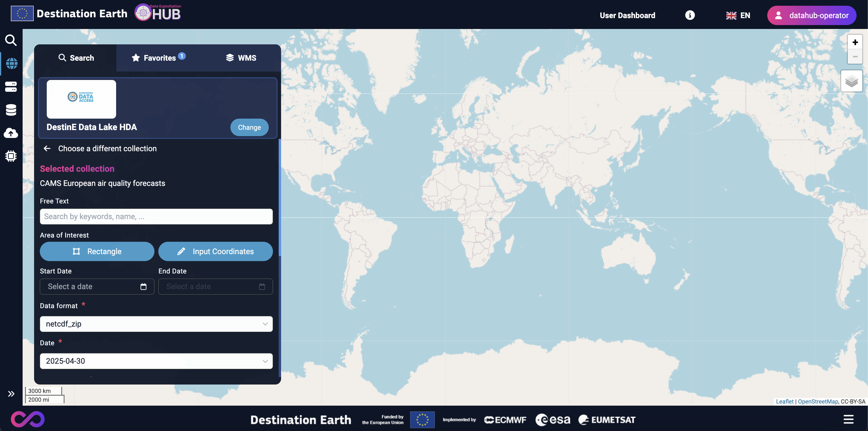Click the info circle icon in header
868x431 pixels.
tap(690, 15)
